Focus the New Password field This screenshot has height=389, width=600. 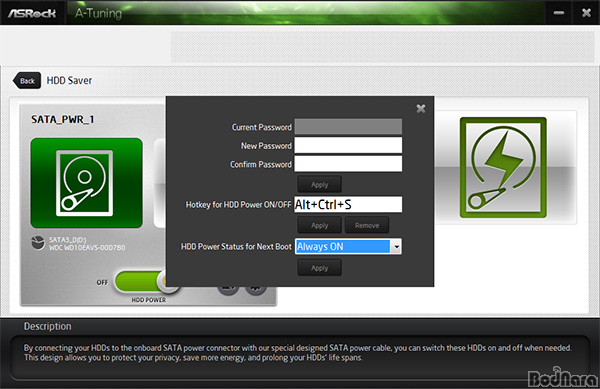(348, 145)
